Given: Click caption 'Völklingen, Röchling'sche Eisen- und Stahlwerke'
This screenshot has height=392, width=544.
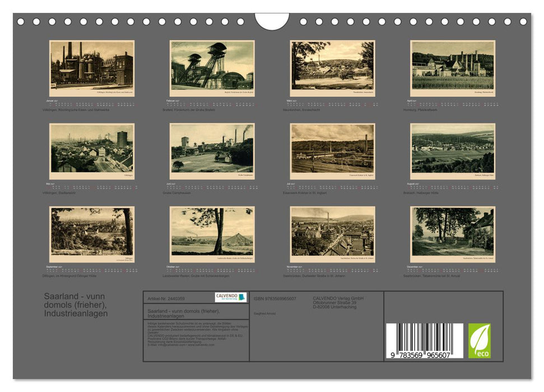Looking at the screenshot, I should 76,110.
